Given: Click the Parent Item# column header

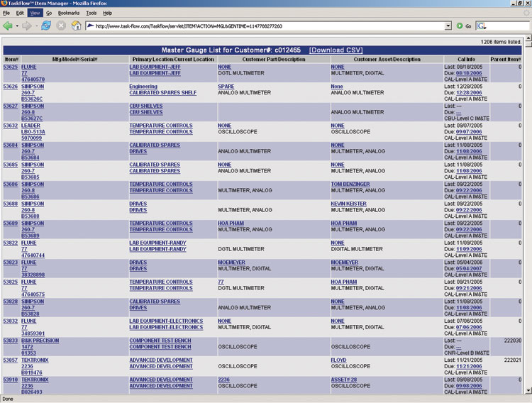Looking at the screenshot, I should pos(506,59).
